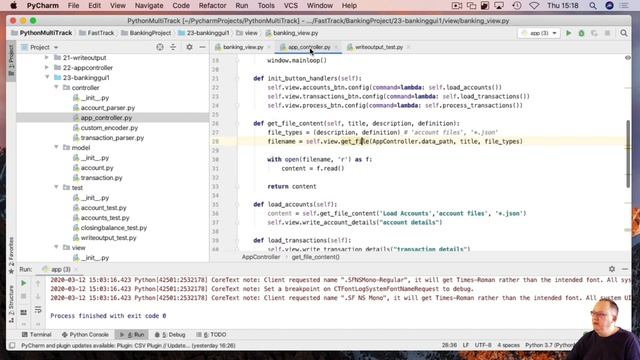The width and height of the screenshot is (640, 360).
Task: Switch to banking_view.py tab
Action: pos(243,47)
